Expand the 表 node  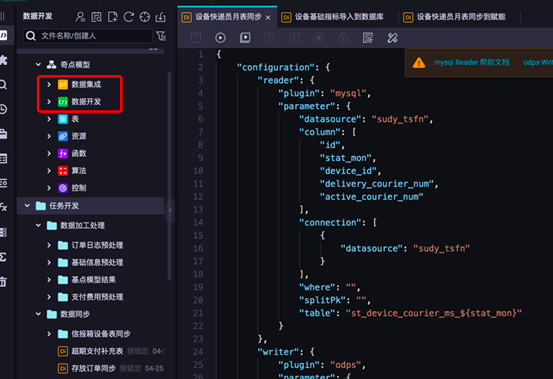[x=49, y=119]
